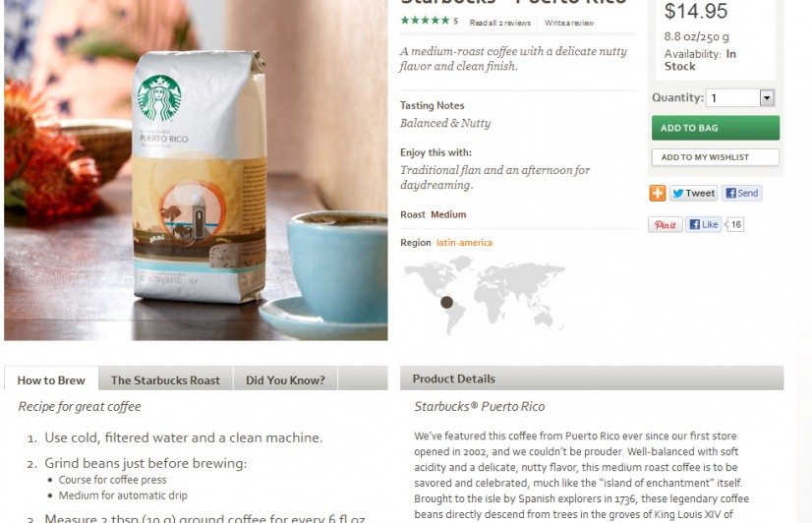
Task: Click the Facebook Like button
Action: 703,225
